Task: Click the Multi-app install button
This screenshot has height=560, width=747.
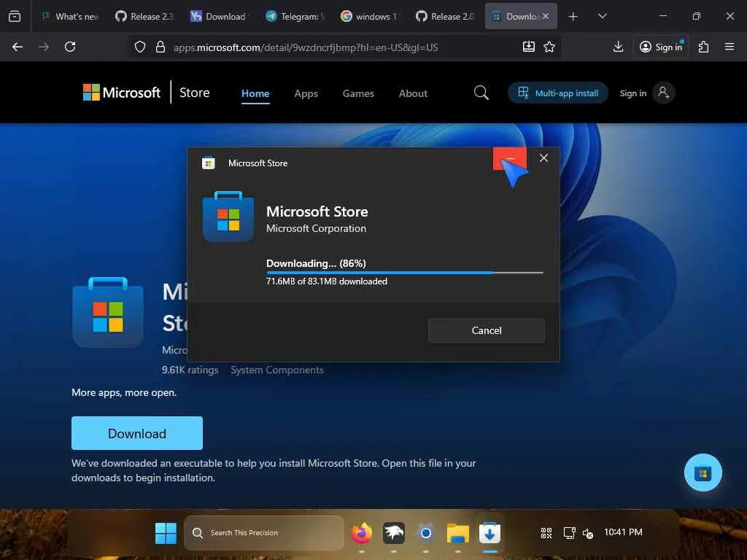Action: click(558, 93)
